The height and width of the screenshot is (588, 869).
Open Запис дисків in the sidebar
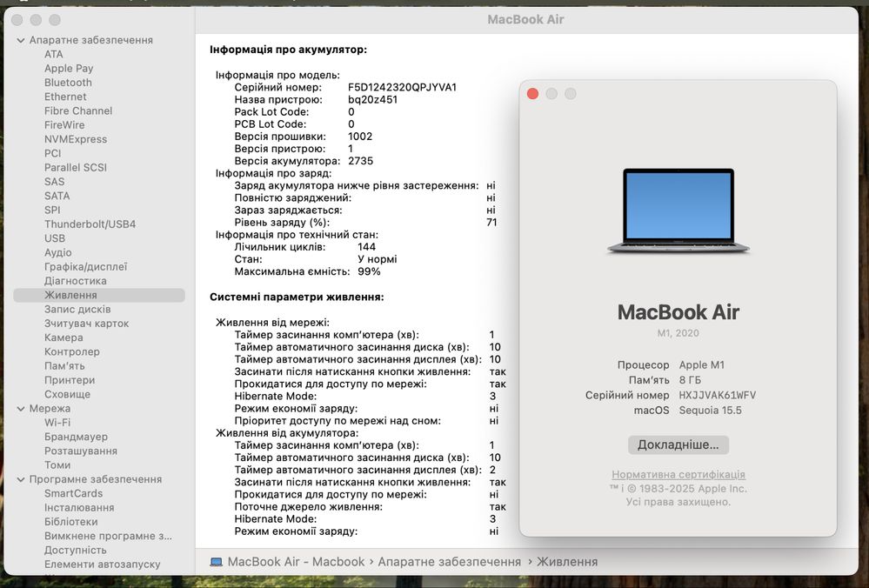click(77, 310)
